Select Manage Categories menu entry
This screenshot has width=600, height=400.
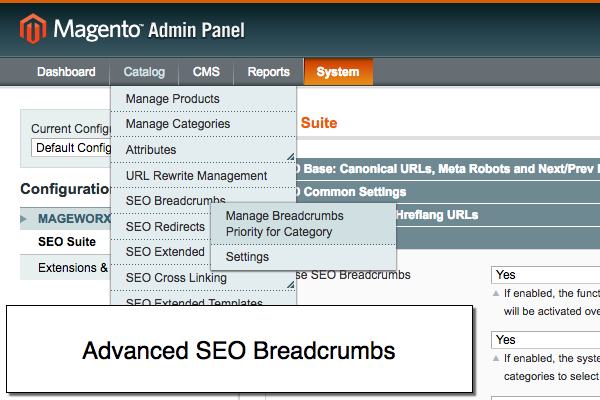[x=204, y=124]
